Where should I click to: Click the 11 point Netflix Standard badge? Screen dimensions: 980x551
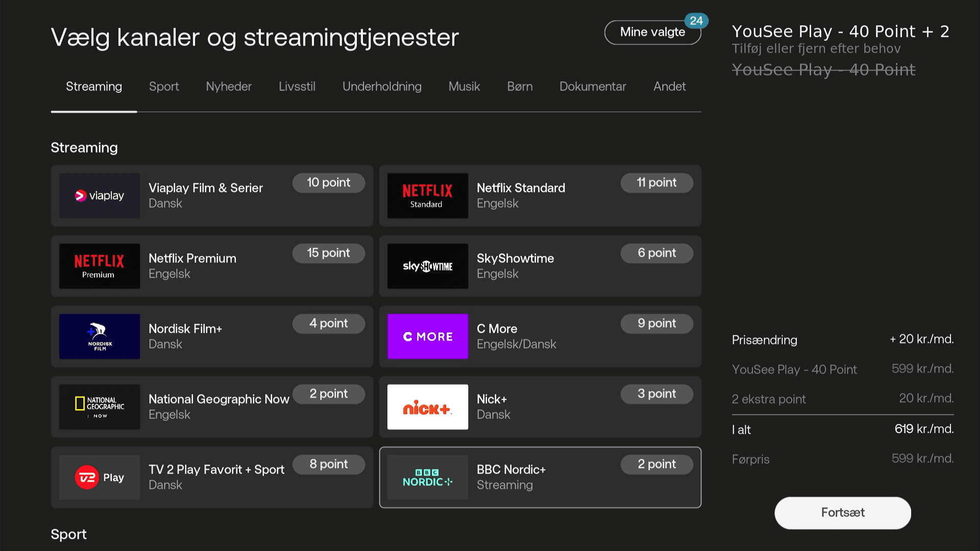tap(657, 183)
